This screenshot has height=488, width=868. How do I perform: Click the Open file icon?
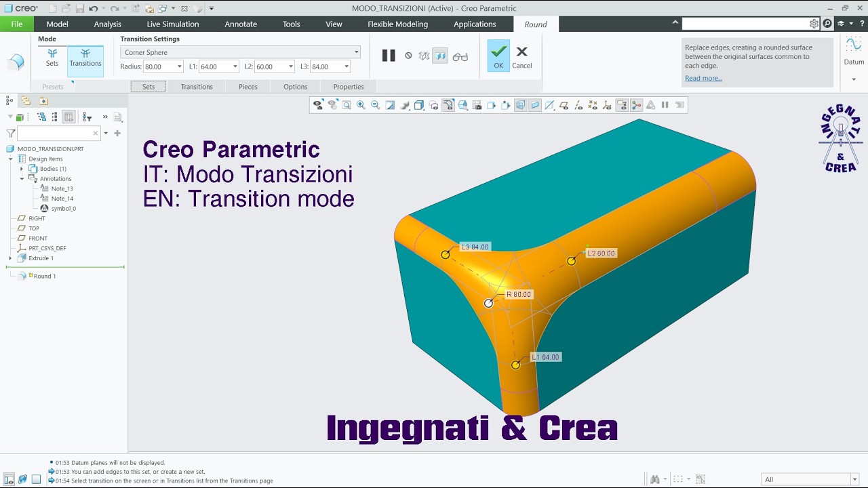pyautogui.click(x=66, y=8)
